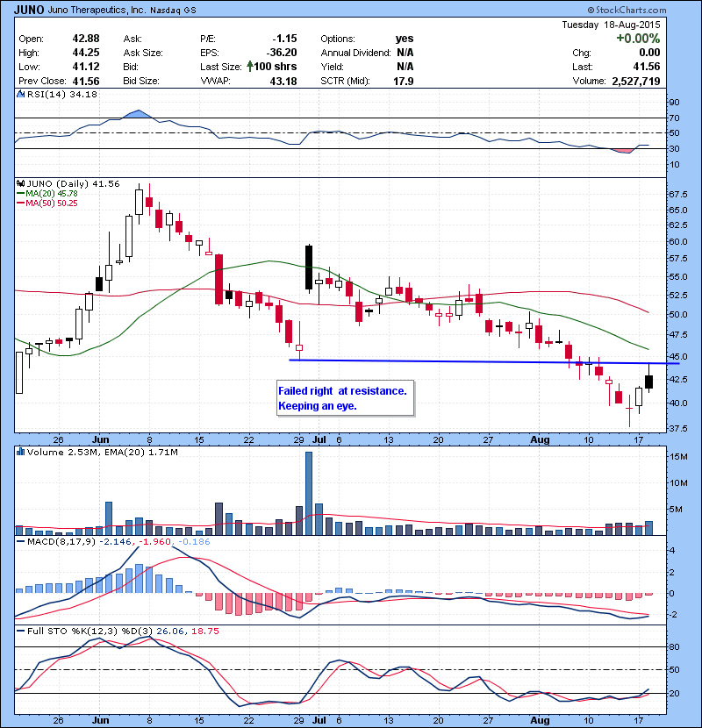Click the Annual Dividend N/A value

[405, 53]
